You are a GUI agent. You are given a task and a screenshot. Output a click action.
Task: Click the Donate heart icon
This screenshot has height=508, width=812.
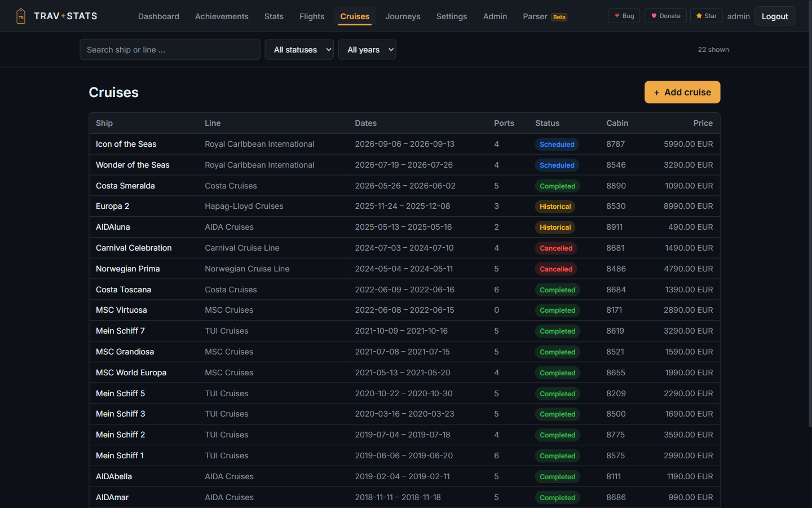[654, 16]
